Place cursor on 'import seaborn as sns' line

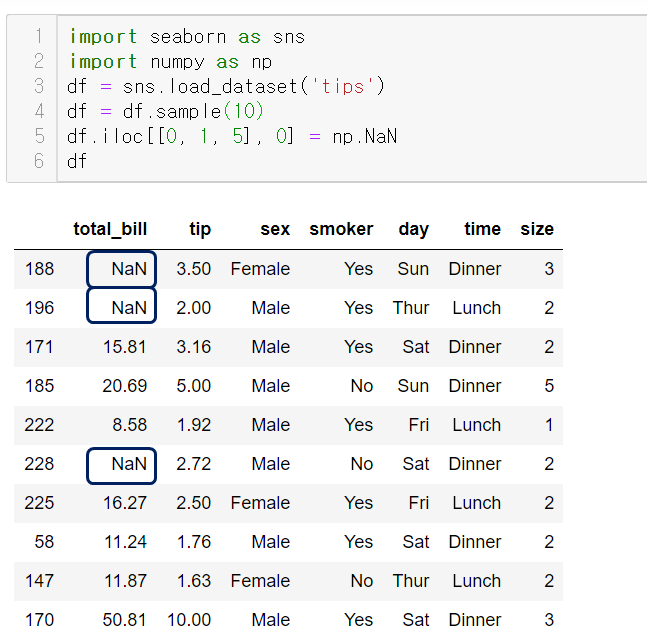click(x=187, y=37)
